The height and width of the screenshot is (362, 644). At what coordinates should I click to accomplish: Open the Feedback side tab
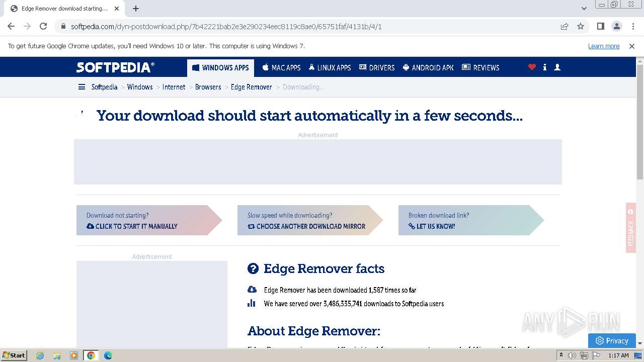click(x=631, y=228)
